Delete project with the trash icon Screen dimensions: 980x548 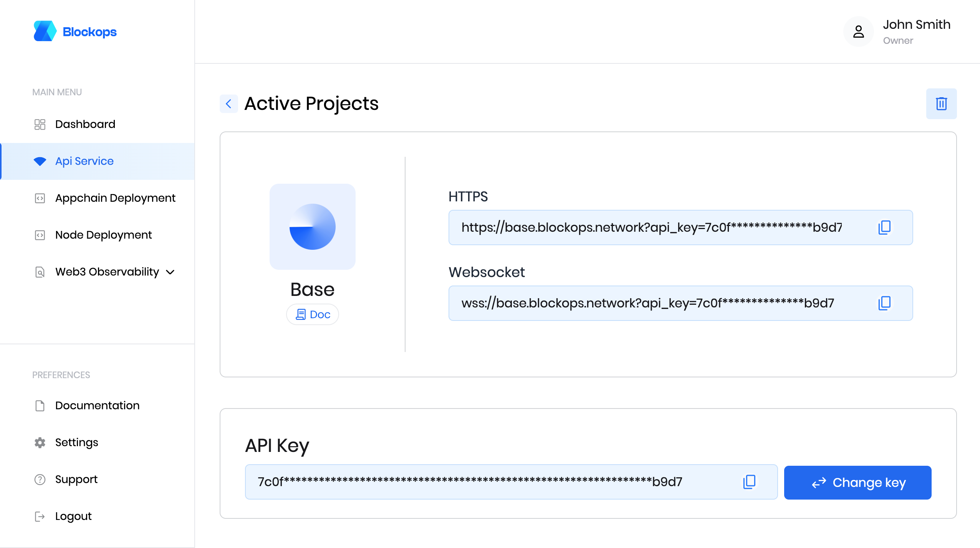tap(941, 104)
